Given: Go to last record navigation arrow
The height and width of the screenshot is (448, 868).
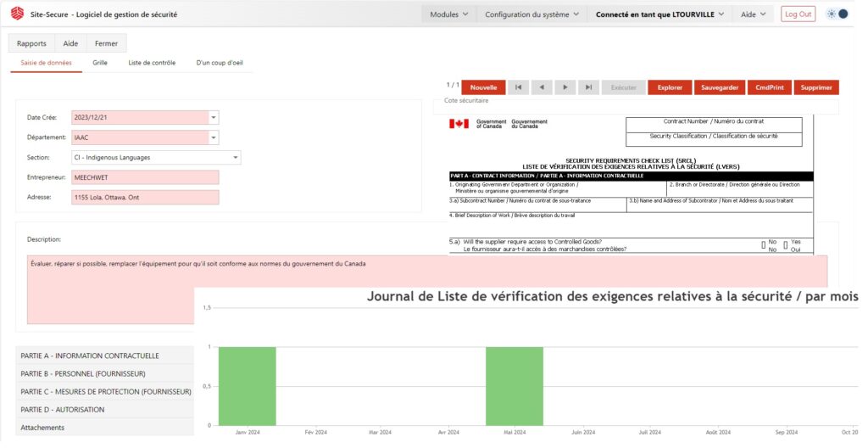Looking at the screenshot, I should [x=588, y=87].
